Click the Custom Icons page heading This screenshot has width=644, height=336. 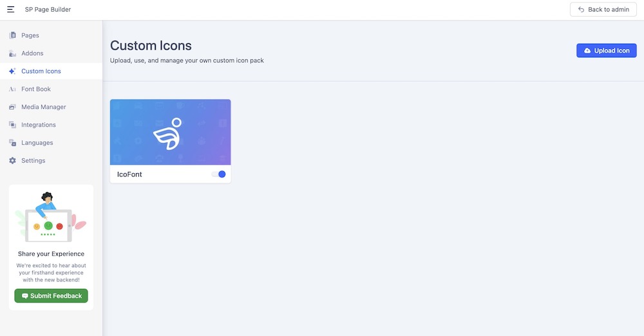point(151,46)
